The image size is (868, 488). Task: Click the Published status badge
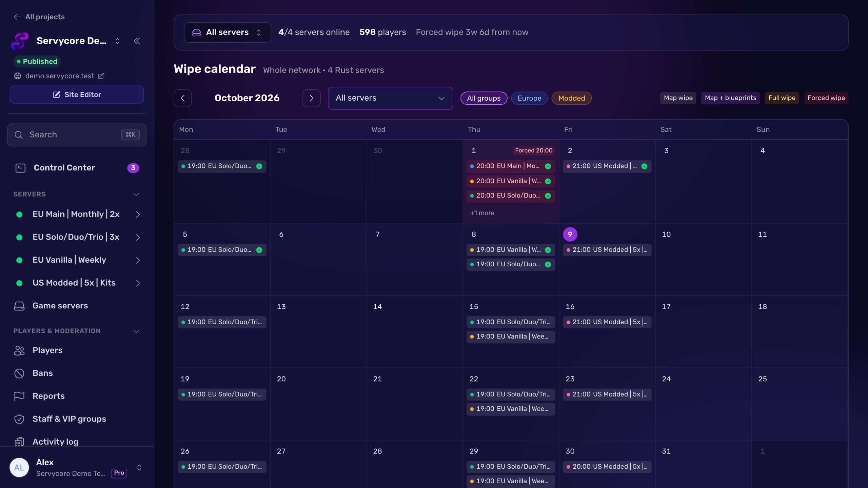tap(37, 61)
